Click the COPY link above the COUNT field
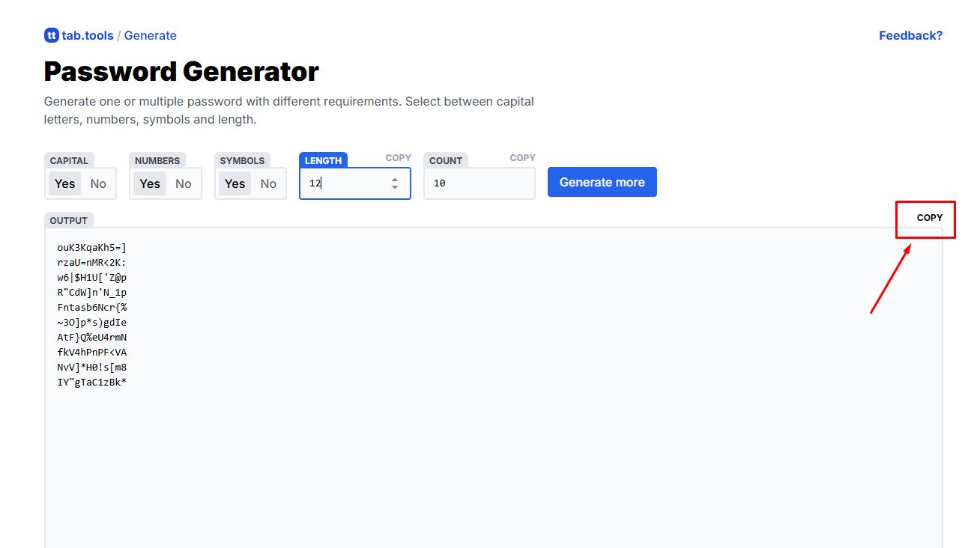Screen dimensions: 980x548 pyautogui.click(x=522, y=157)
